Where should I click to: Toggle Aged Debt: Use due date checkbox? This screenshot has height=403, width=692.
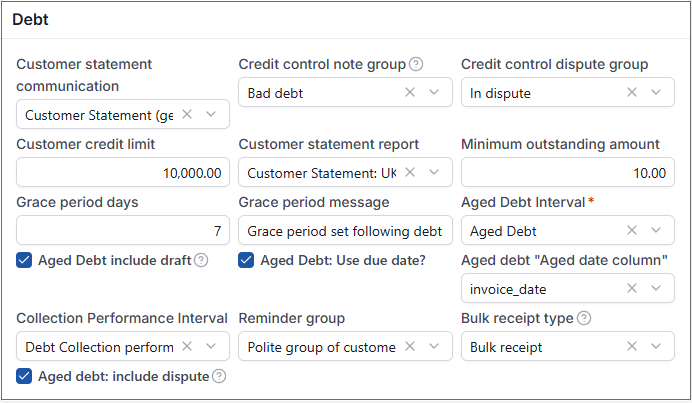pos(246,260)
